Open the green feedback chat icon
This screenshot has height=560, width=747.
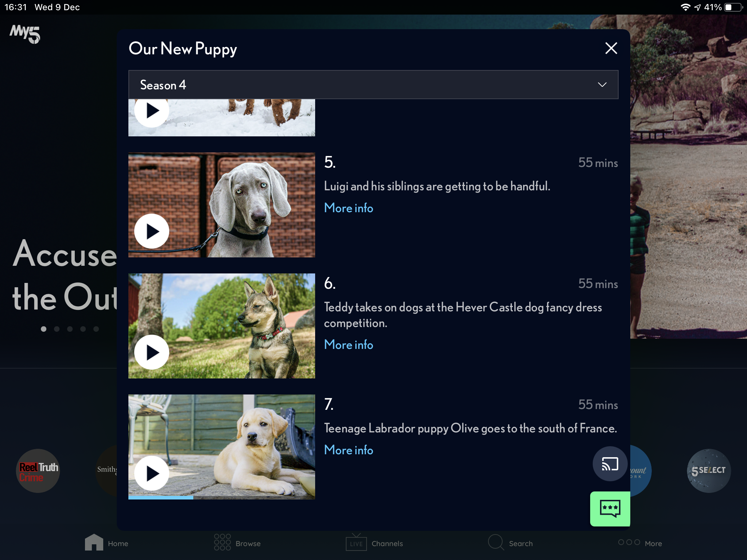(x=610, y=509)
